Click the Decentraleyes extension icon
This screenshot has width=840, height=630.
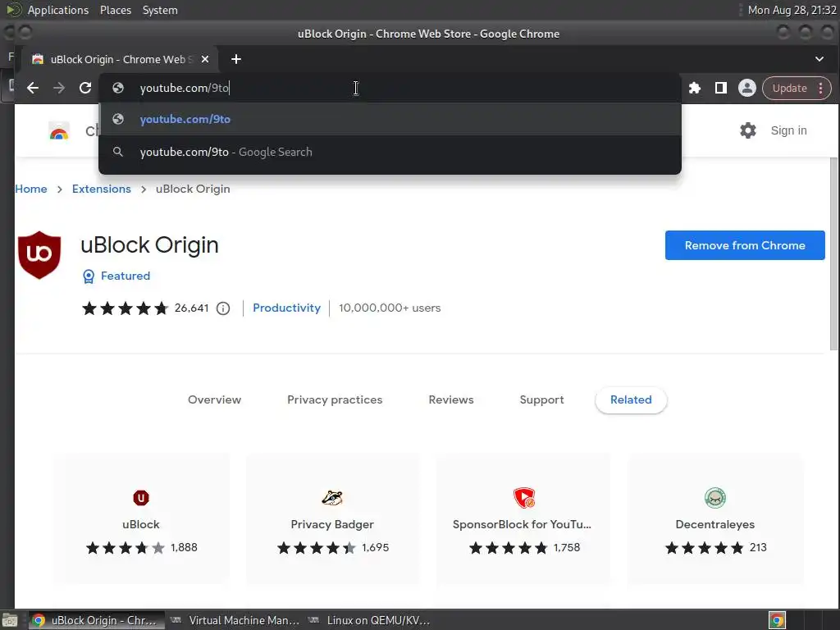[715, 498]
